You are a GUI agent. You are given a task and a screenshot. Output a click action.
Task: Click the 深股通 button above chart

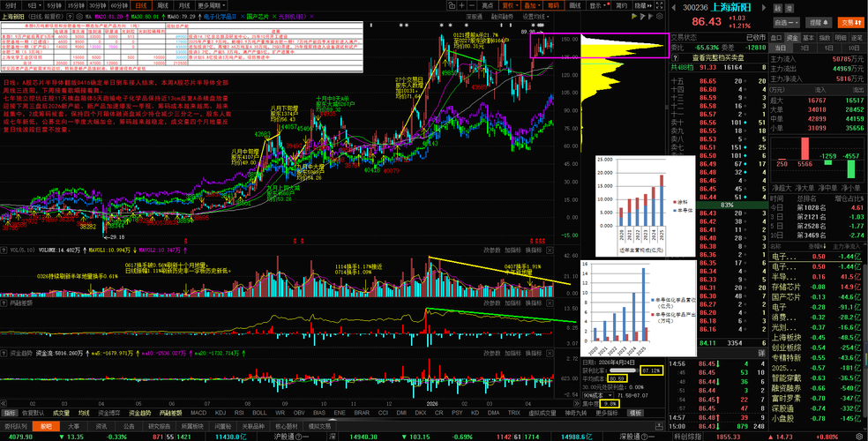click(x=475, y=17)
